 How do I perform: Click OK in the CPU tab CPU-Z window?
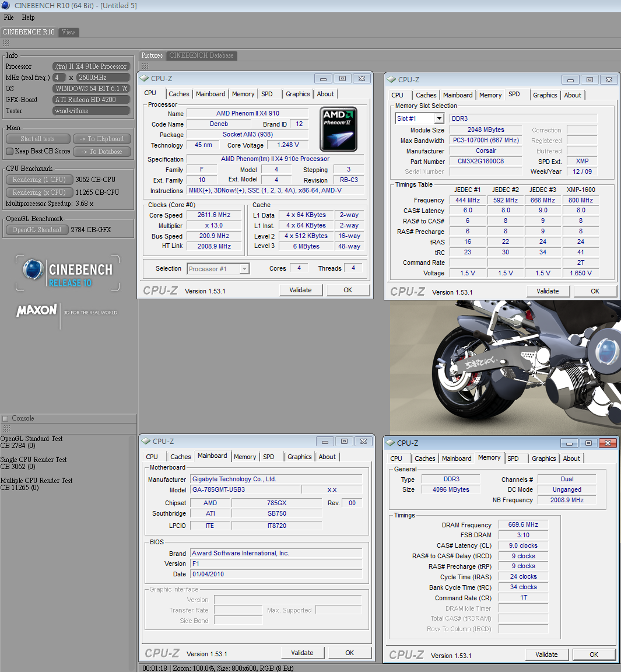click(348, 290)
